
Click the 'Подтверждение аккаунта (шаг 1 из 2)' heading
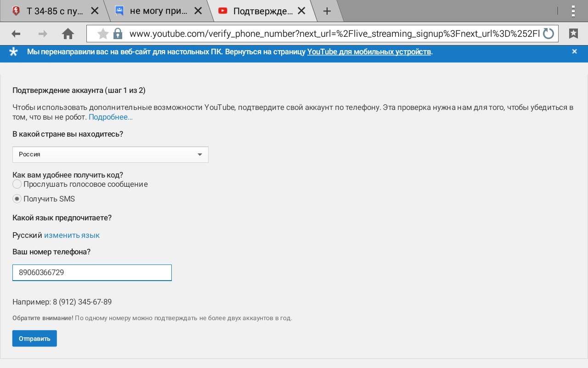(x=79, y=90)
